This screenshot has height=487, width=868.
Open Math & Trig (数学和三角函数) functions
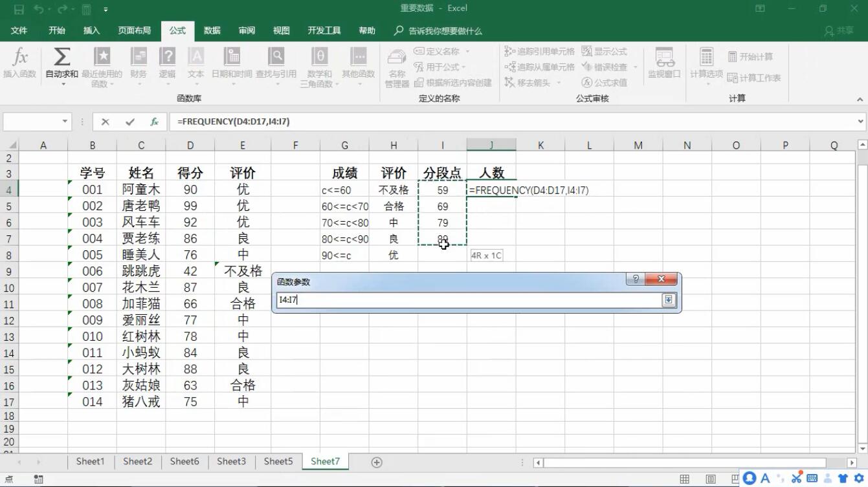click(x=319, y=66)
